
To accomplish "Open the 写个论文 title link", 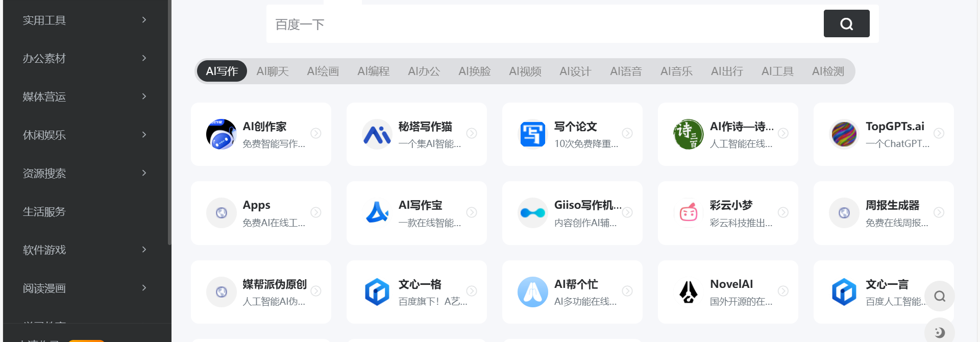I will click(576, 126).
